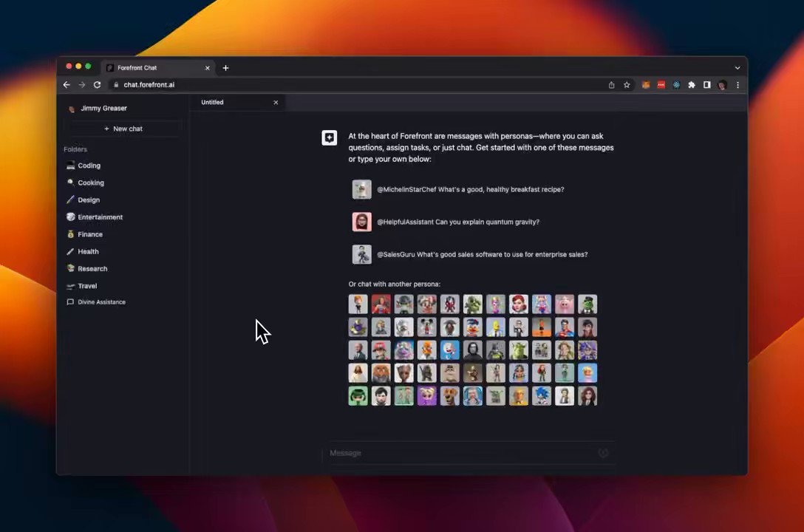Screen dimensions: 804x532
Task: Toggle the browser side panel icon
Action: click(707, 85)
